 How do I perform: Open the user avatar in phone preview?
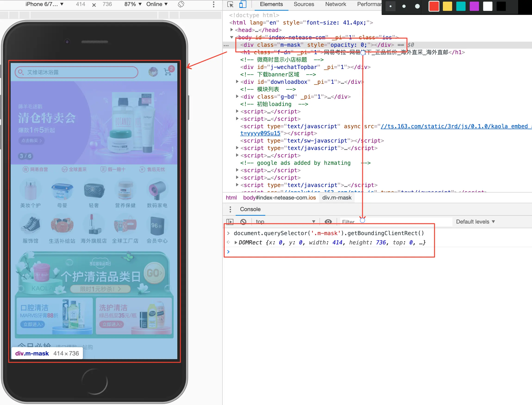pyautogui.click(x=153, y=72)
